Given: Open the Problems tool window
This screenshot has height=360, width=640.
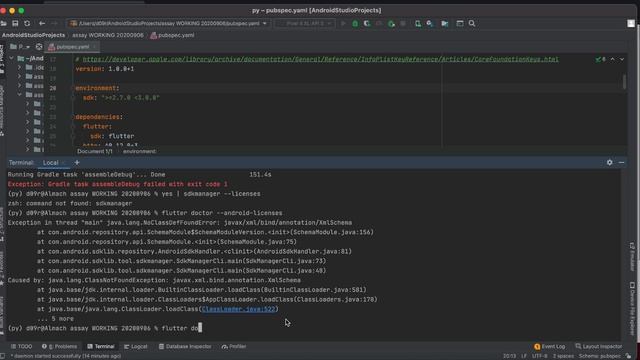Looking at the screenshot, I should click(x=60, y=347).
